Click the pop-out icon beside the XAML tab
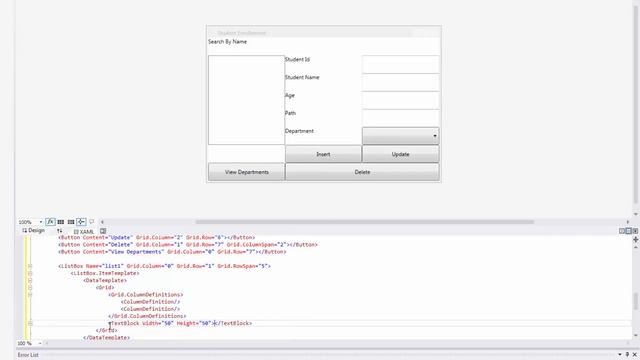 [103, 231]
